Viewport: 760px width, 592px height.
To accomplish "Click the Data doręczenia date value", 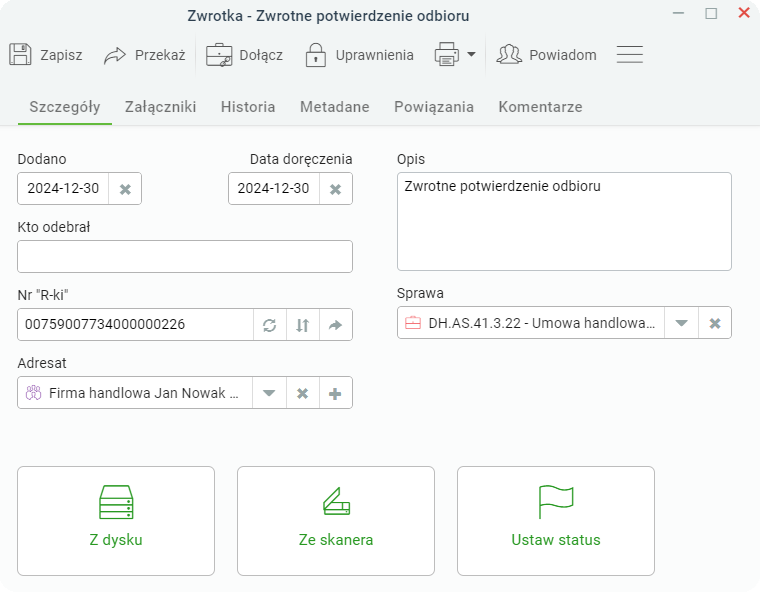I will click(273, 188).
